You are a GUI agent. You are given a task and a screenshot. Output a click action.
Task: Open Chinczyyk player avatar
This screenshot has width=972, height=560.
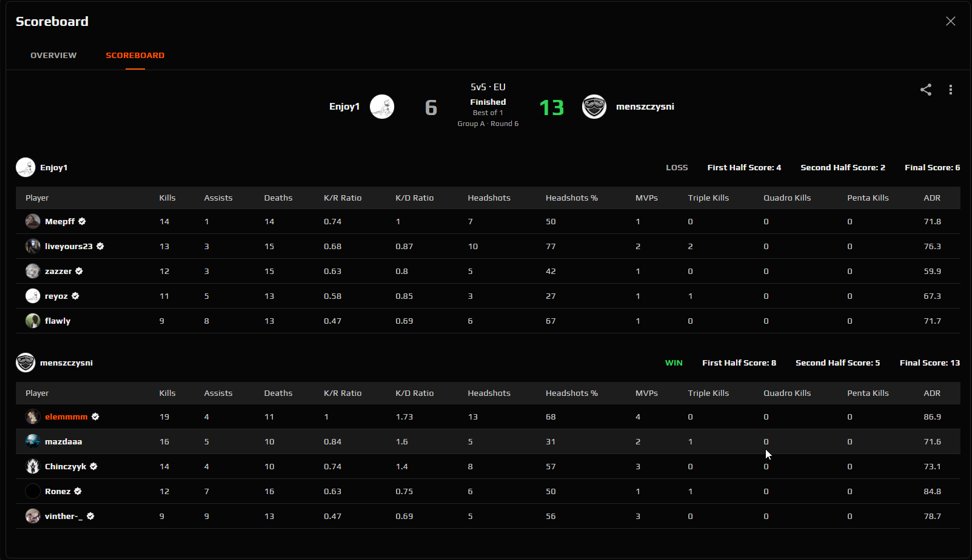click(33, 466)
